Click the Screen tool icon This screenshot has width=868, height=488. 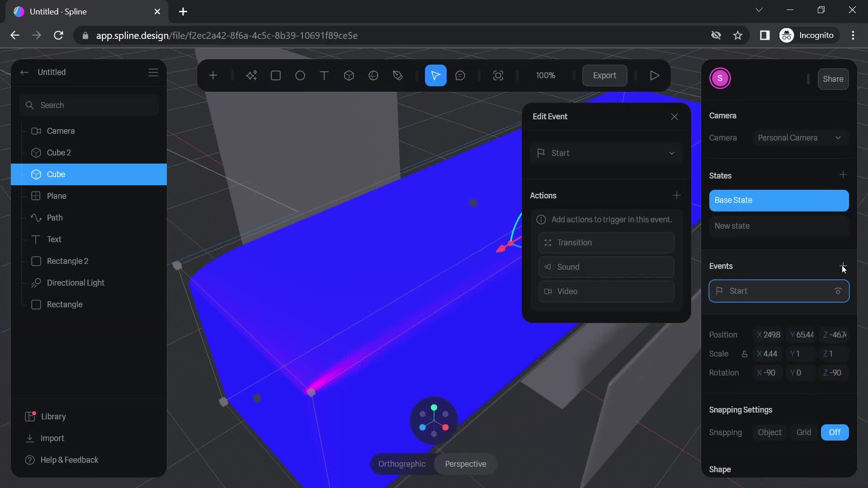498,75
